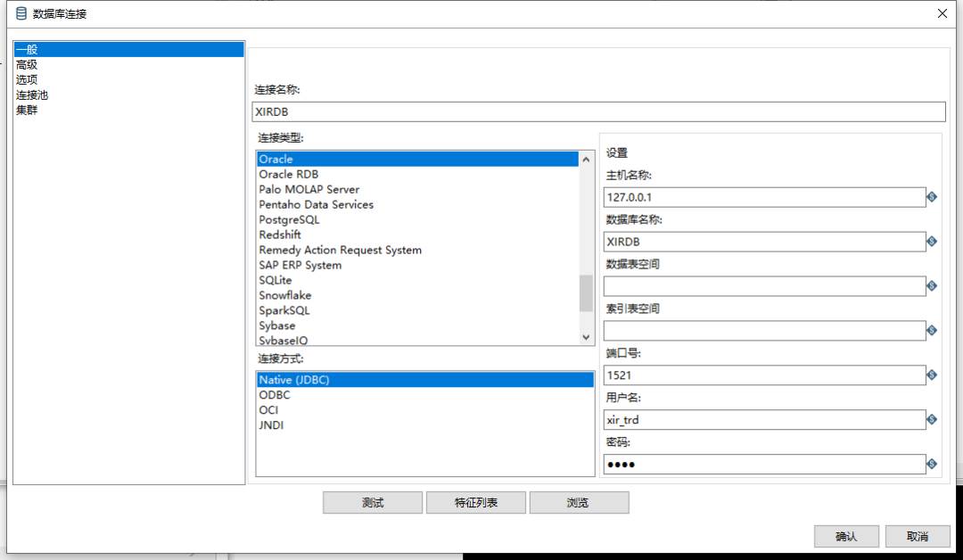Click the 用户名 field containing xir_trd
963x560 pixels.
pyautogui.click(x=765, y=419)
